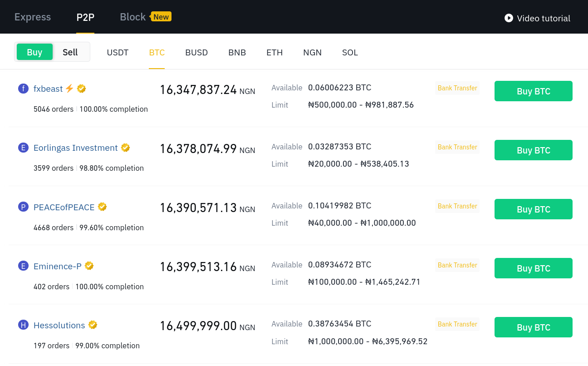Screen dimensions: 588x366
Task: Buy BTC from fxbeast
Action: (534, 91)
